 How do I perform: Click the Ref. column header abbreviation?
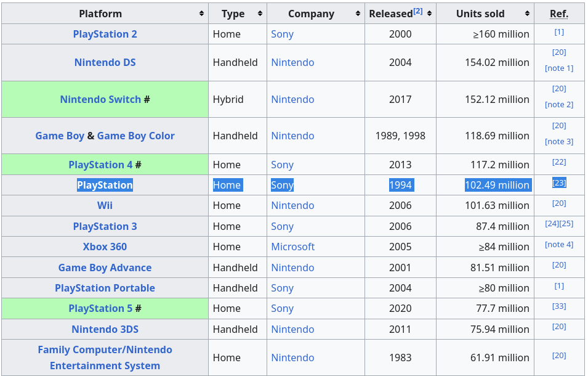point(559,14)
